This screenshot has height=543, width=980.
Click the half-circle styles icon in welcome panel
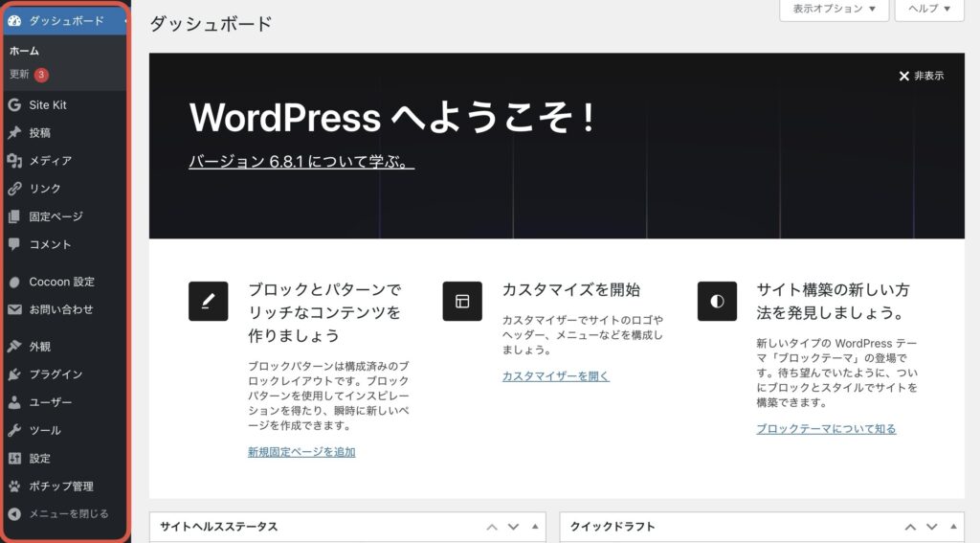point(717,301)
